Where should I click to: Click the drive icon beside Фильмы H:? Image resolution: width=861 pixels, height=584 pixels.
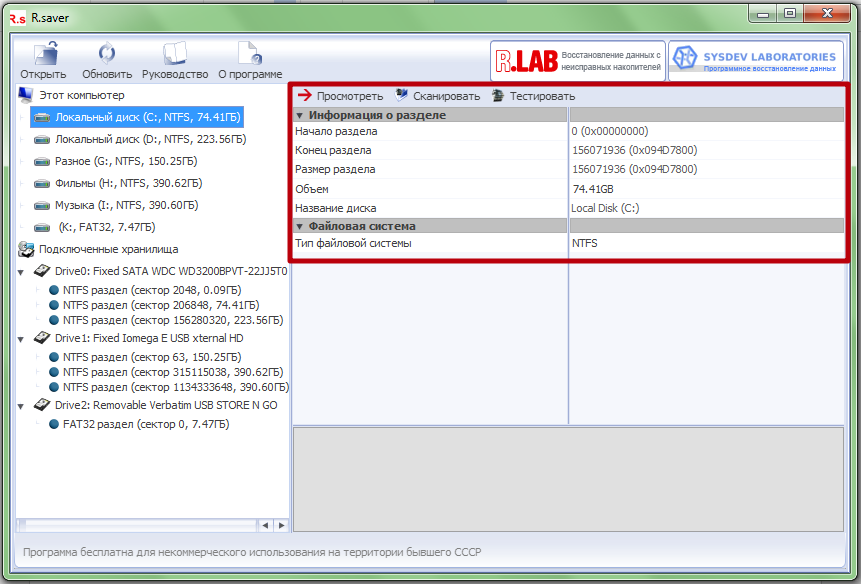pos(42,183)
